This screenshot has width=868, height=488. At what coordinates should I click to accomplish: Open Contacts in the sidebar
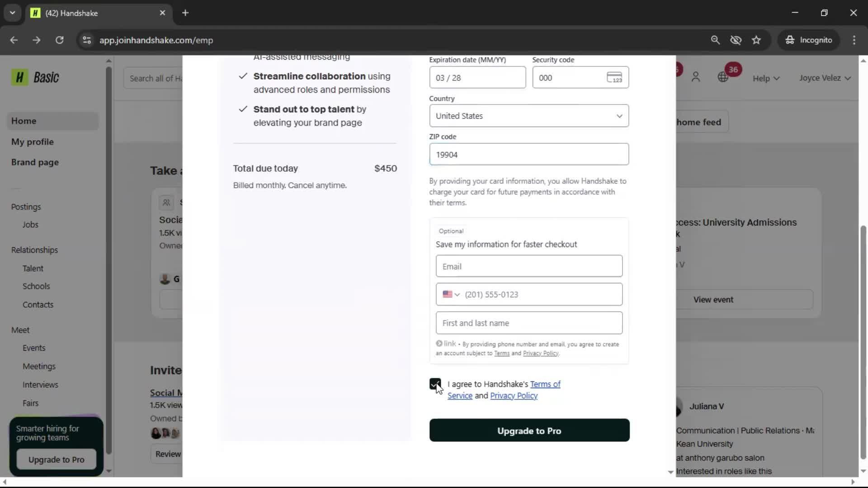pos(38,305)
